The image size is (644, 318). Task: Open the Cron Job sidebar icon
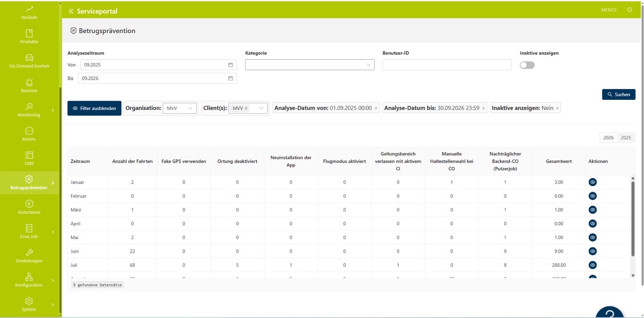pos(29,228)
